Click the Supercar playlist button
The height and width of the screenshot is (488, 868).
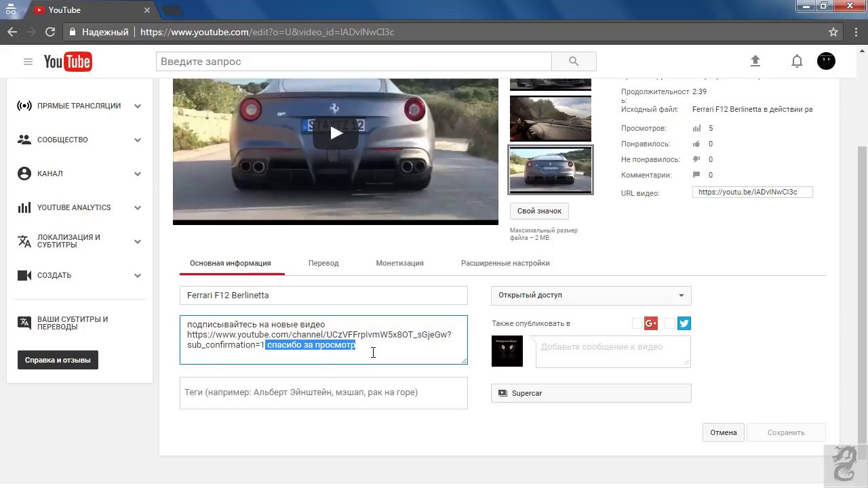pyautogui.click(x=591, y=393)
